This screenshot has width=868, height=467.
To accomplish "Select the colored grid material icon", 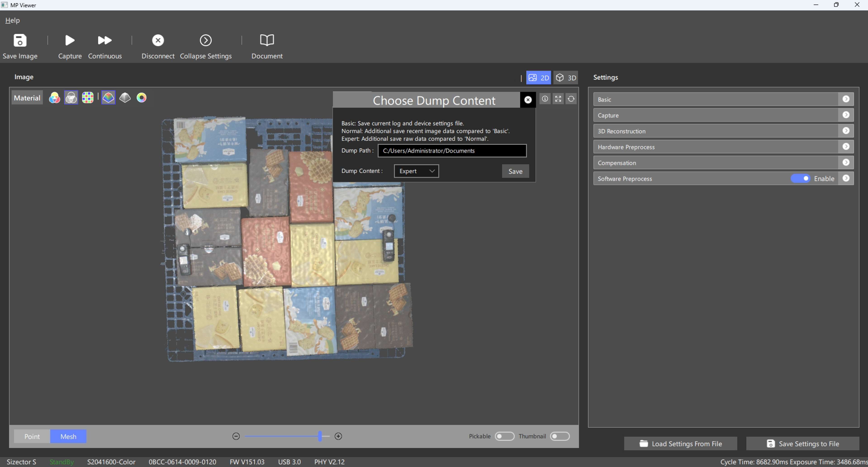I will tap(88, 98).
